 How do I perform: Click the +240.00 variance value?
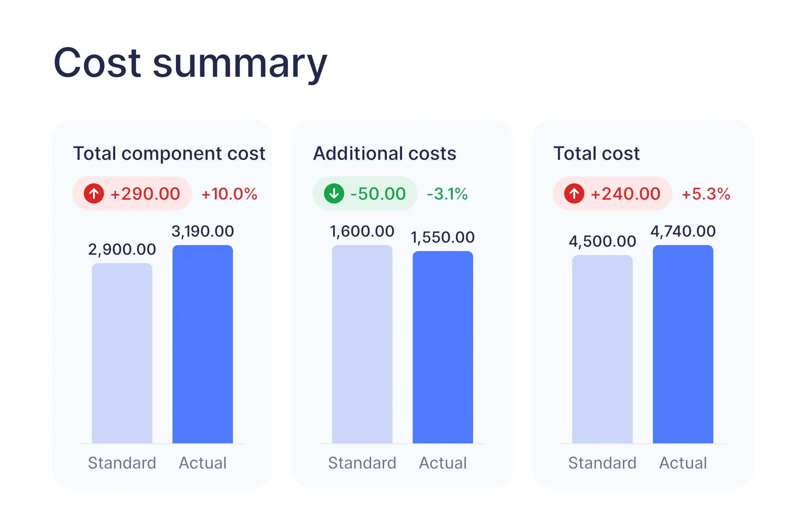[x=625, y=194]
